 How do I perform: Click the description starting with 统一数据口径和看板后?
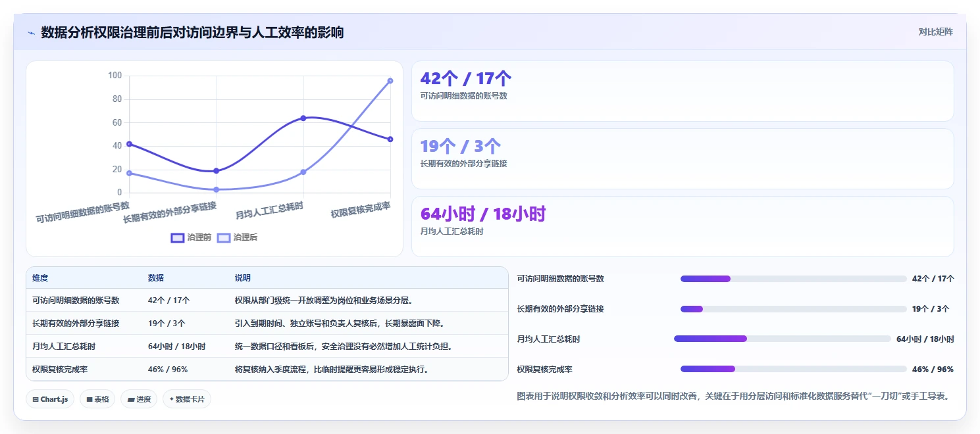(x=344, y=346)
